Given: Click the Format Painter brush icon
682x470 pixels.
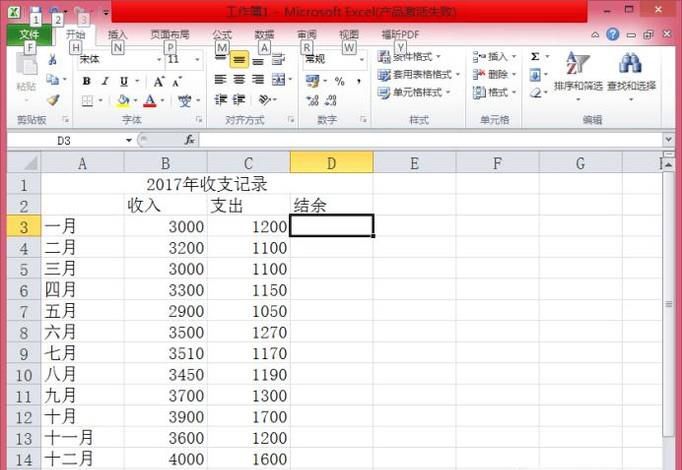Looking at the screenshot, I should tap(53, 100).
